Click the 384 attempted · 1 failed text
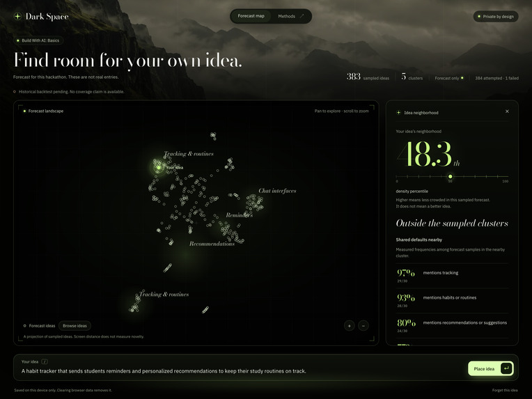532x399 pixels. 496,78
